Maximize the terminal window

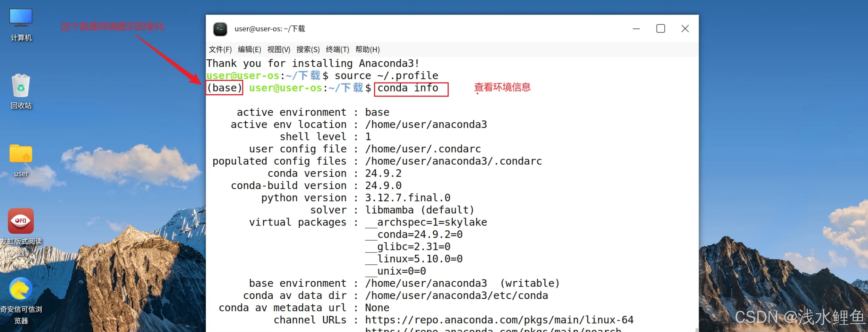(x=661, y=29)
